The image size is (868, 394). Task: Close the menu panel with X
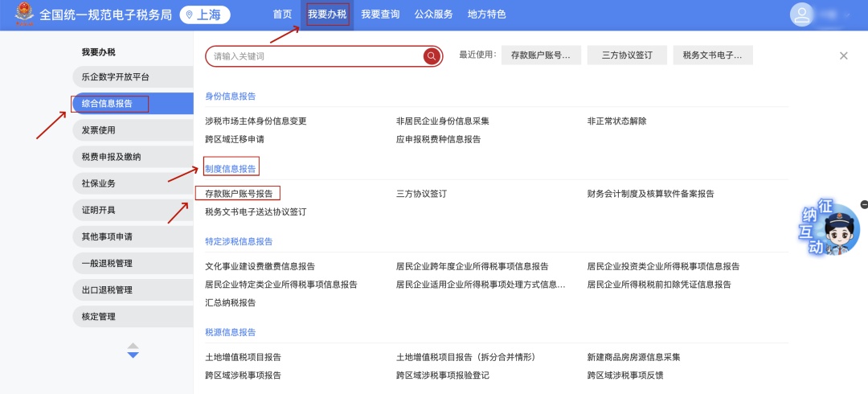coord(843,55)
